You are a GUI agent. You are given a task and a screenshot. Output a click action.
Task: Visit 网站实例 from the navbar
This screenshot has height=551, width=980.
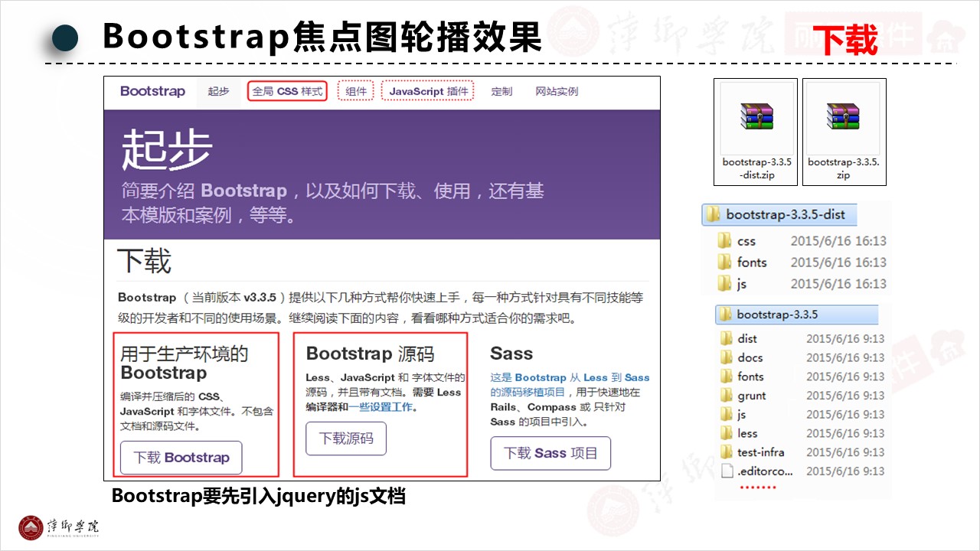click(557, 92)
